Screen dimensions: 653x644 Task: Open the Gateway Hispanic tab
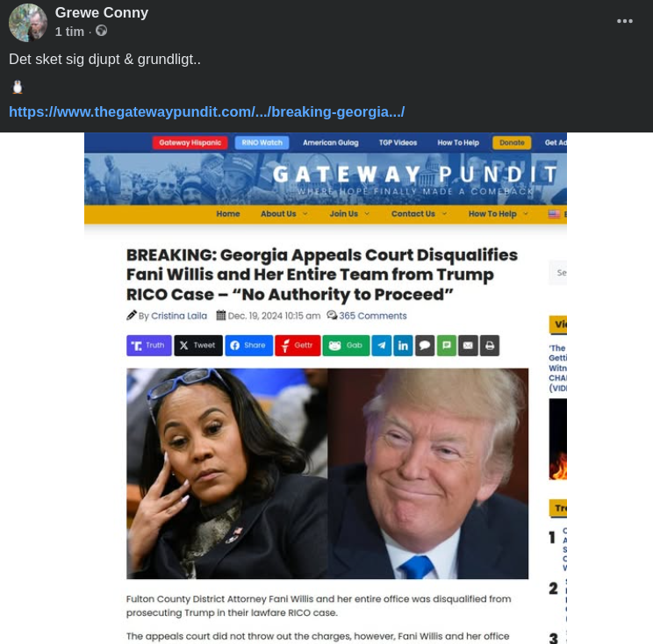click(x=190, y=143)
